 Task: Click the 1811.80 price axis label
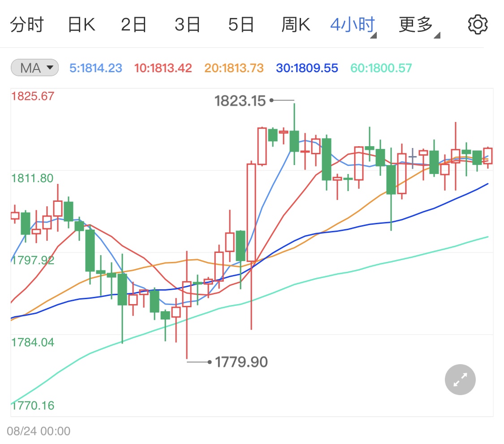(32, 178)
